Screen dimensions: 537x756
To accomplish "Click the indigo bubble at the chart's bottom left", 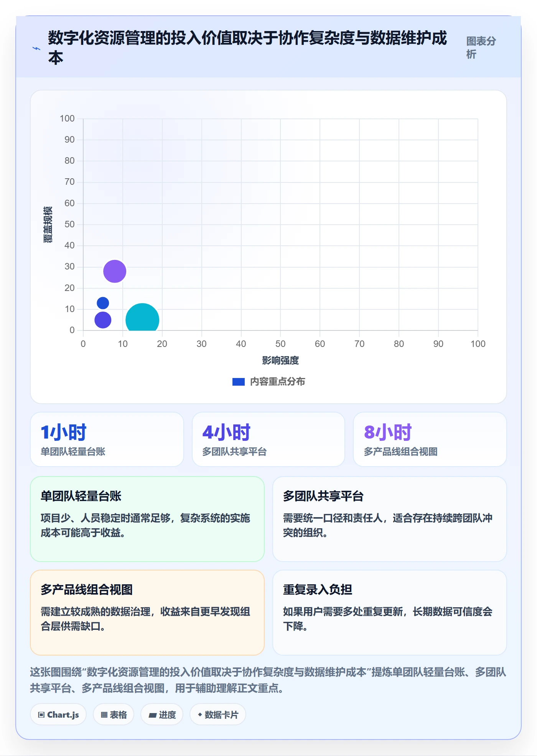I will point(103,320).
